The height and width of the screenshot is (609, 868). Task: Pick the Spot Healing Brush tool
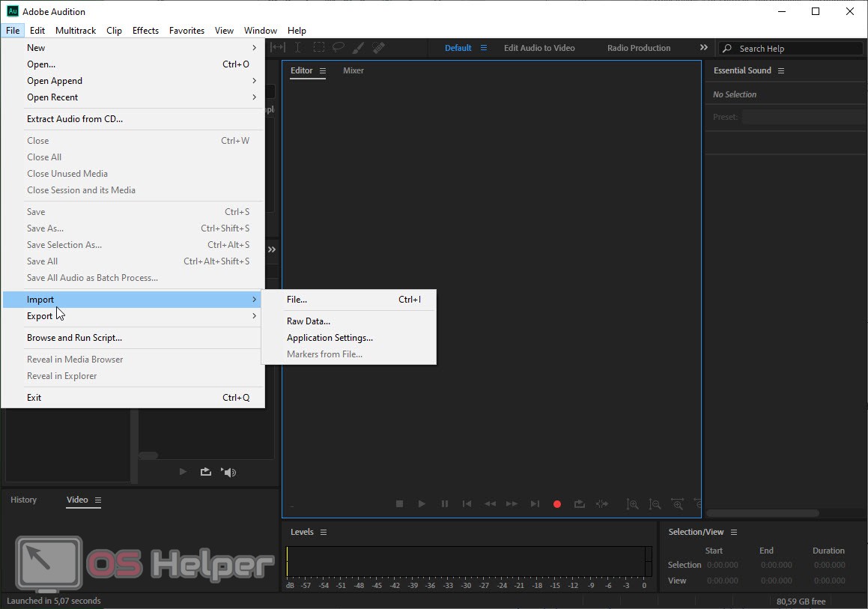coord(379,47)
